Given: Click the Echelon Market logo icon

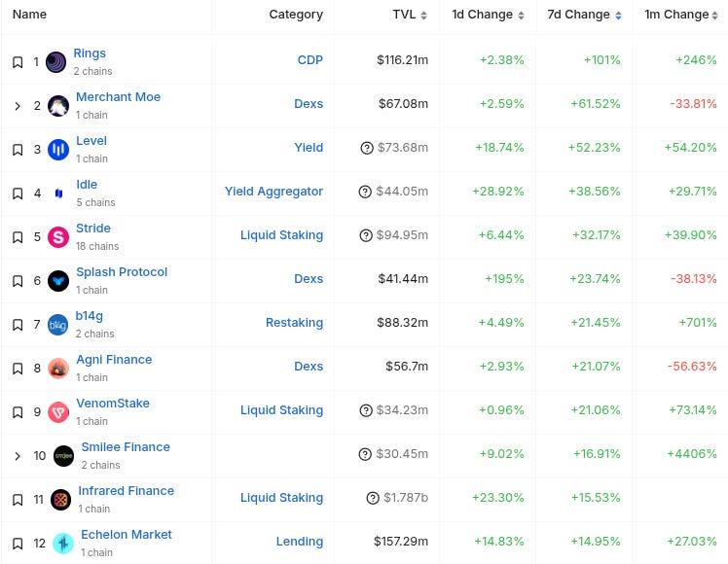Looking at the screenshot, I should coord(63,544).
